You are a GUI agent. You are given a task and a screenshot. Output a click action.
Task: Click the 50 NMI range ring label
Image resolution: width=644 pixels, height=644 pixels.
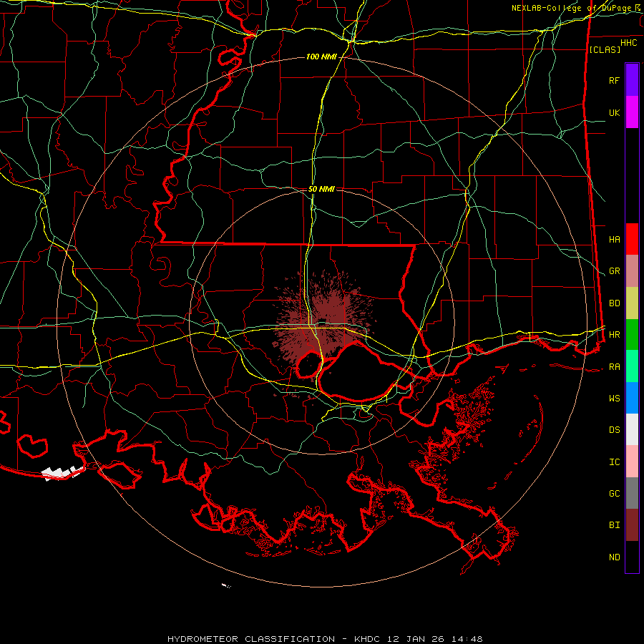(321, 189)
